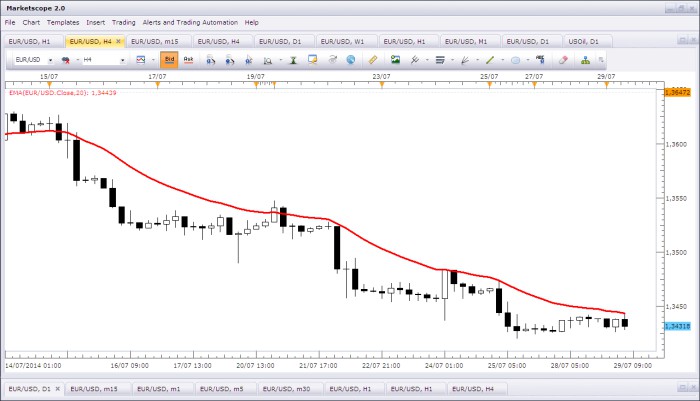Click the insert picture icon
Viewport: 700px width, 401px height.
pos(395,59)
